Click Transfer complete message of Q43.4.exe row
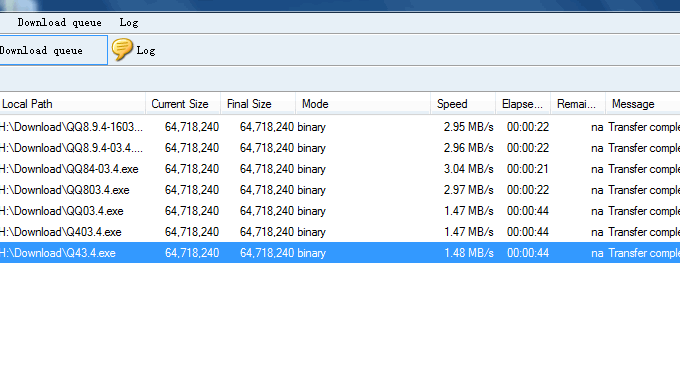 644,253
